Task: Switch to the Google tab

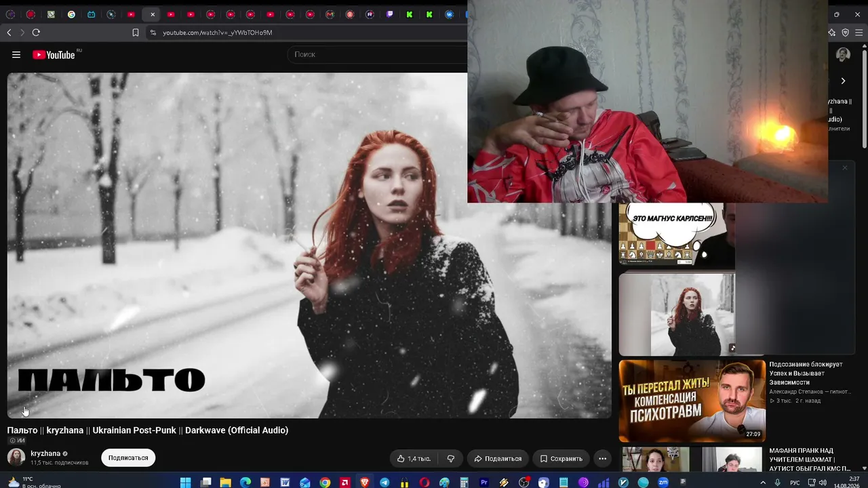Action: pyautogui.click(x=71, y=14)
